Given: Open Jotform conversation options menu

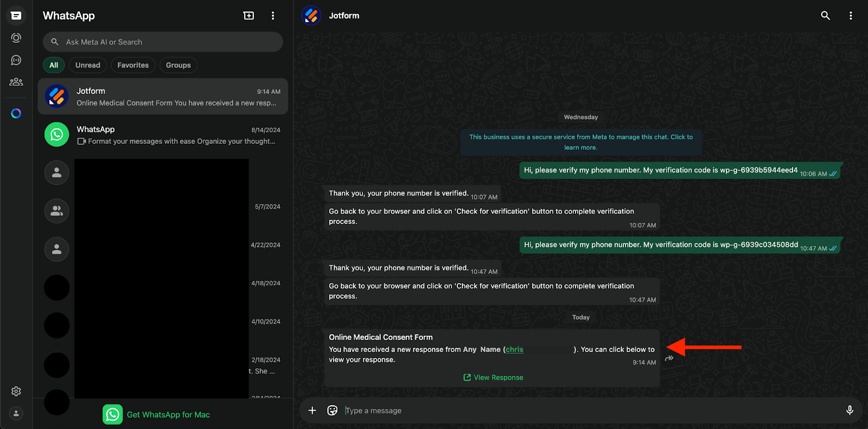Looking at the screenshot, I should pos(851,16).
